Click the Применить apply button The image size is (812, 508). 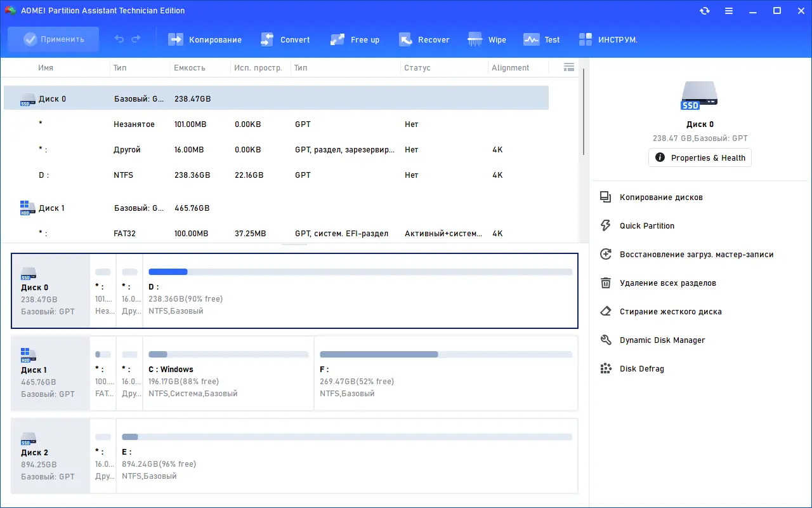pos(53,39)
